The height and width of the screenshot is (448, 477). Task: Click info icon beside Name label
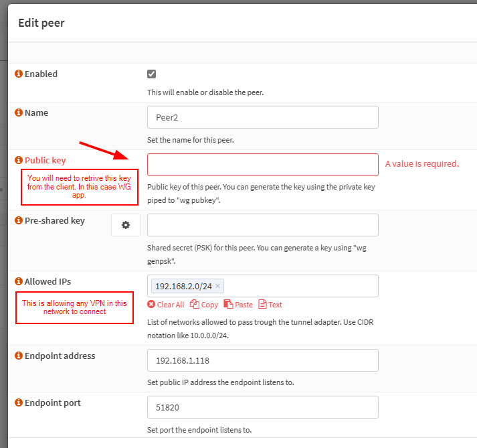pos(19,113)
